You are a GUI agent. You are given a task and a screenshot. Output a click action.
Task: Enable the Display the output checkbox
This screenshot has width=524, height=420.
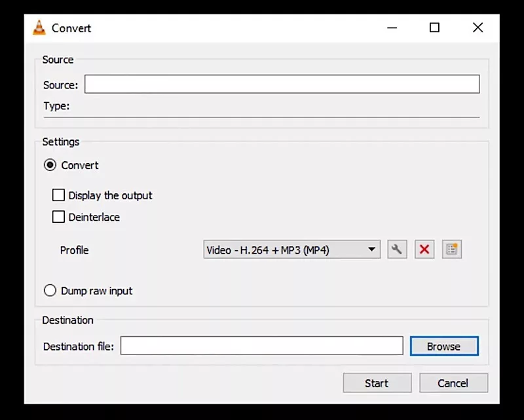coord(59,195)
